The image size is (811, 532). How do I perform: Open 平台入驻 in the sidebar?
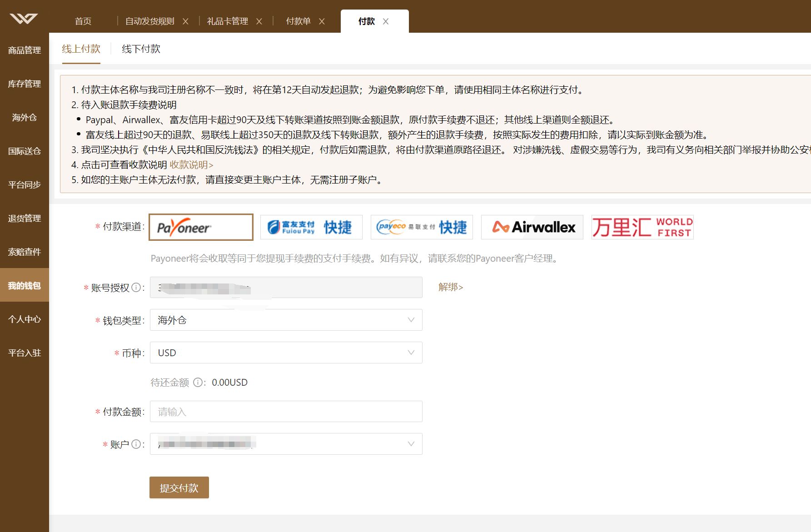tap(25, 353)
